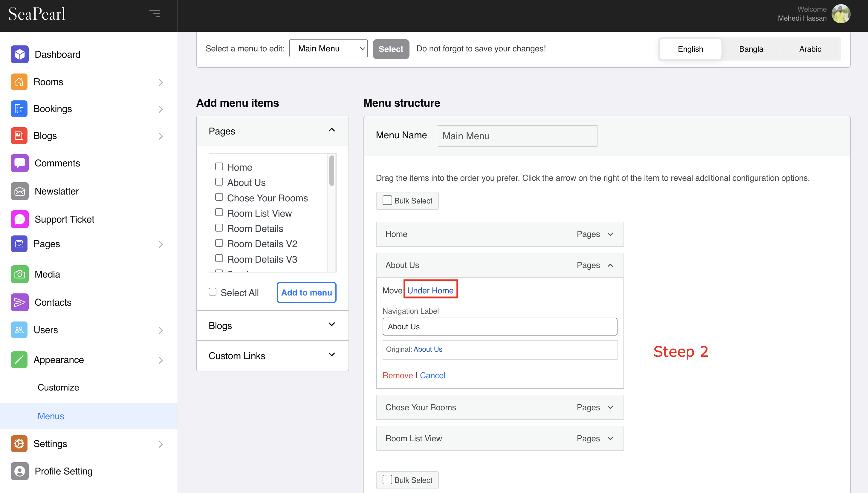This screenshot has height=493, width=868.
Task: Click the Media camera icon
Action: [19, 274]
